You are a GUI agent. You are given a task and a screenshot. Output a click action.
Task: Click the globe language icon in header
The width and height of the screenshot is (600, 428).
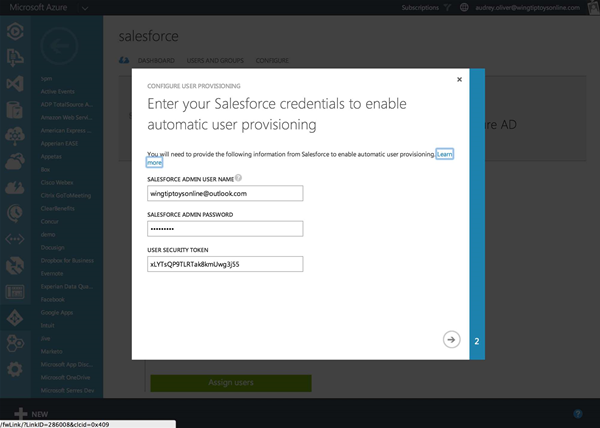[464, 7]
